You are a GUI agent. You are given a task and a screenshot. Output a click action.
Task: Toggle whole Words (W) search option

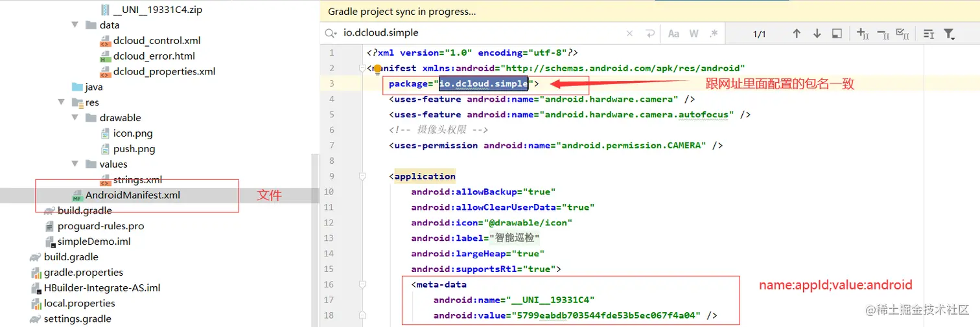(694, 33)
